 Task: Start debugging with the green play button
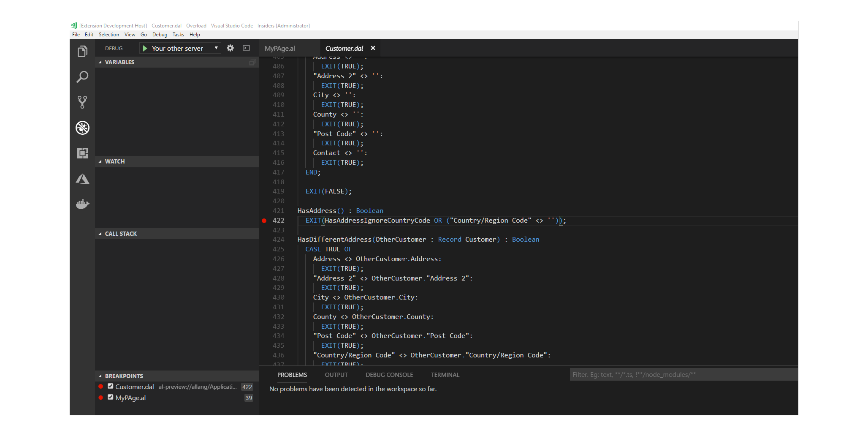(145, 49)
